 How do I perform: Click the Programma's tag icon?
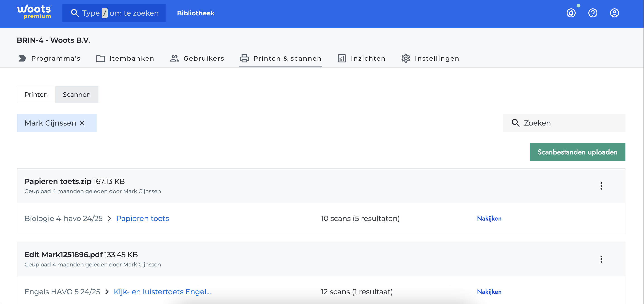[x=22, y=59]
